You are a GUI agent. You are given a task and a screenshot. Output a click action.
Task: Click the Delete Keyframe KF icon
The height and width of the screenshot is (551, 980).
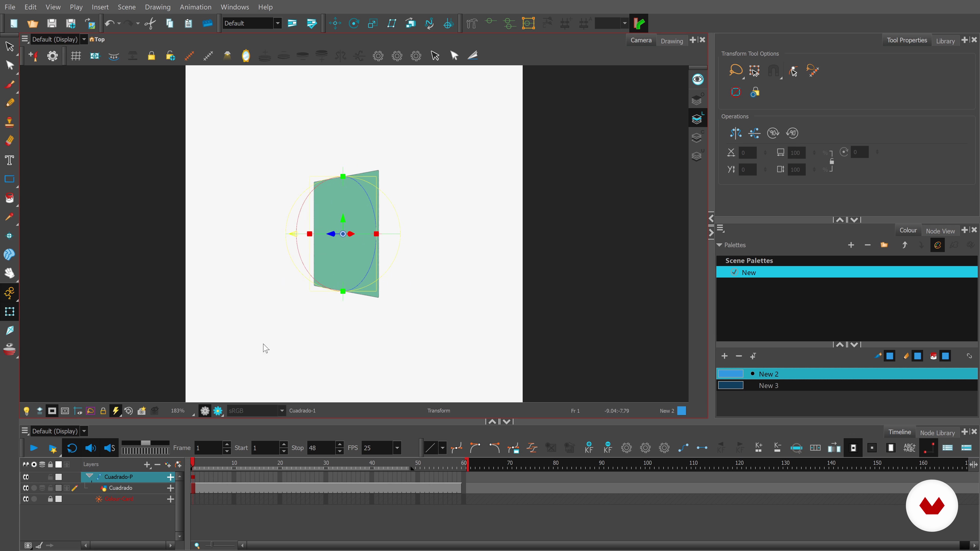pyautogui.click(x=608, y=448)
